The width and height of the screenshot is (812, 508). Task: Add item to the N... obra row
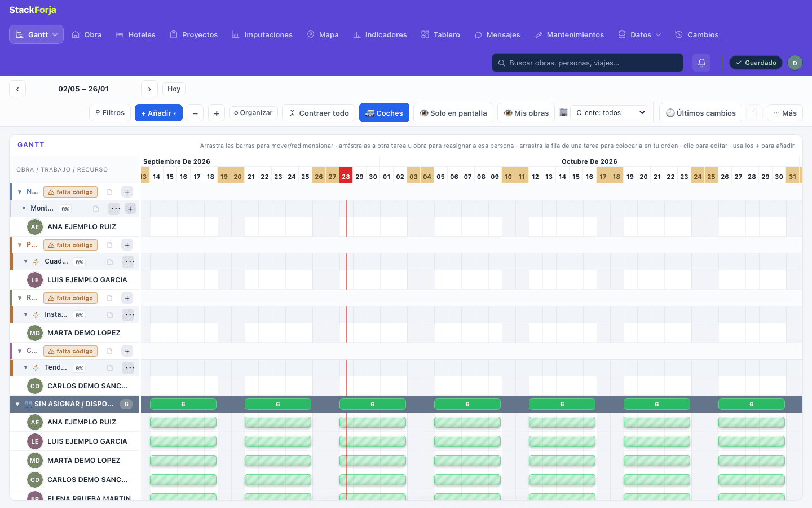[127, 192]
